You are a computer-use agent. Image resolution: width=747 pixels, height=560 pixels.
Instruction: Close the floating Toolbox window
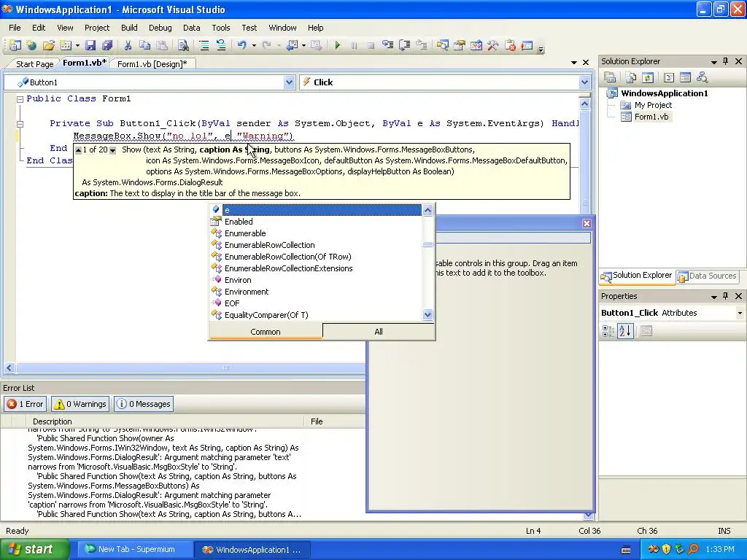coord(587,223)
